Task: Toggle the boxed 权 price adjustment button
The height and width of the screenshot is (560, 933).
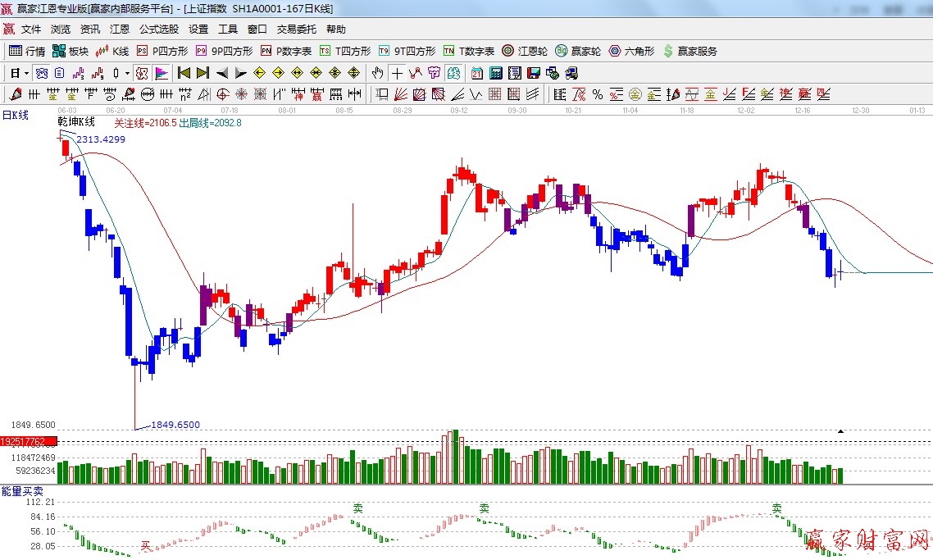Action: click(x=142, y=73)
